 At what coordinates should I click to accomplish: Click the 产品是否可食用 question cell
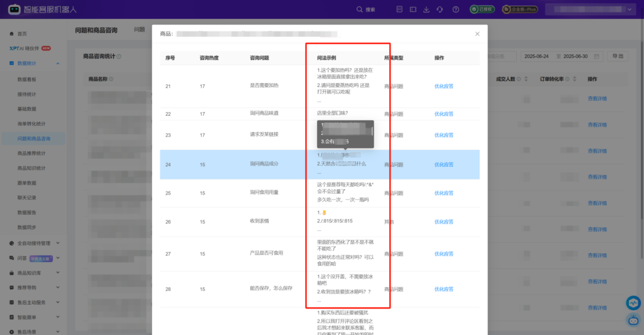[x=267, y=253]
